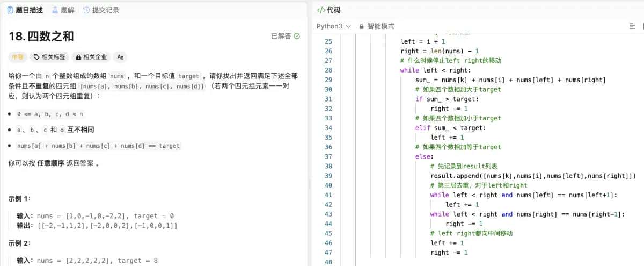
Task: Click the comment 什么时候停止left right的移动
Action: [450, 61]
